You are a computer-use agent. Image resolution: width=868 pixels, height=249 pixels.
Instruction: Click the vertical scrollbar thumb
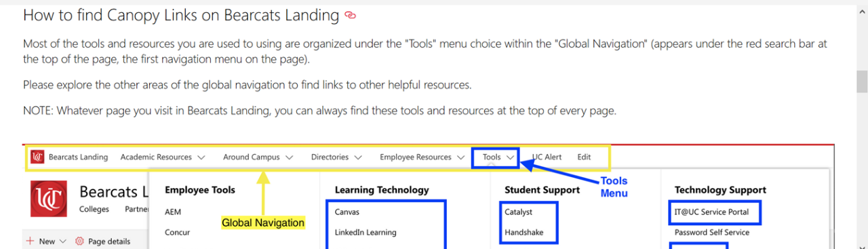[x=862, y=81]
